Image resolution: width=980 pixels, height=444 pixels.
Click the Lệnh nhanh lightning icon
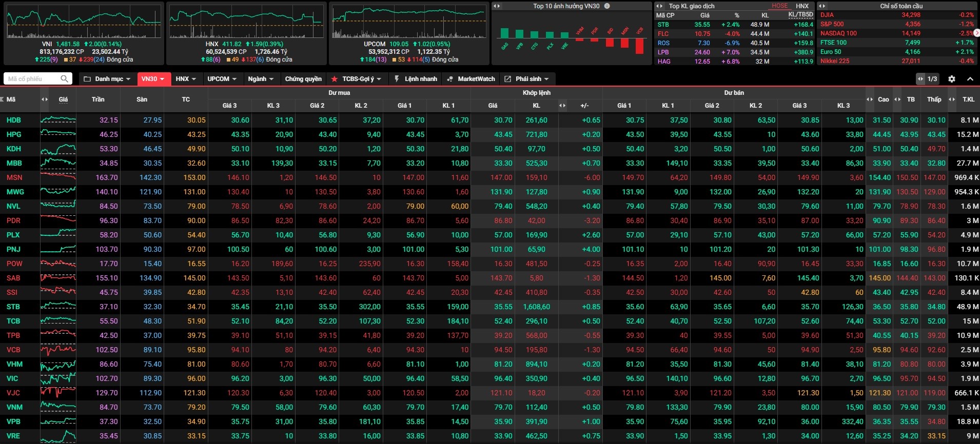[397, 79]
